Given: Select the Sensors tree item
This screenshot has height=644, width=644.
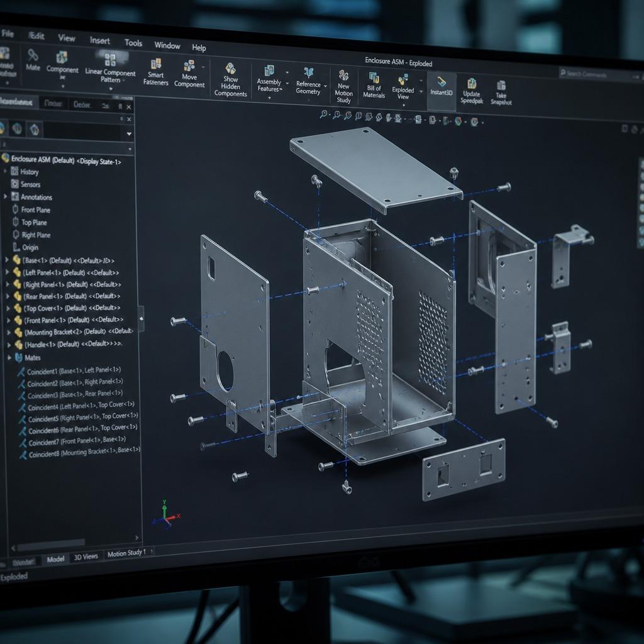Looking at the screenshot, I should point(26,184).
